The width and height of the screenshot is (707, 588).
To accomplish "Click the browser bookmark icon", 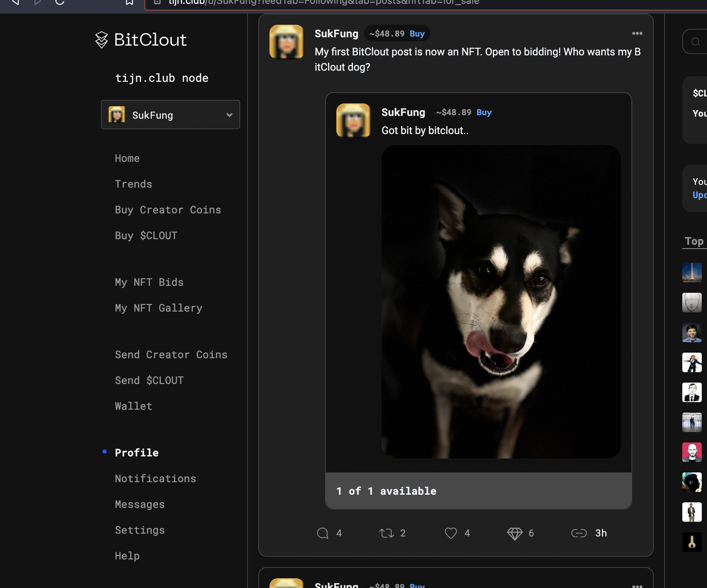I will point(129,2).
